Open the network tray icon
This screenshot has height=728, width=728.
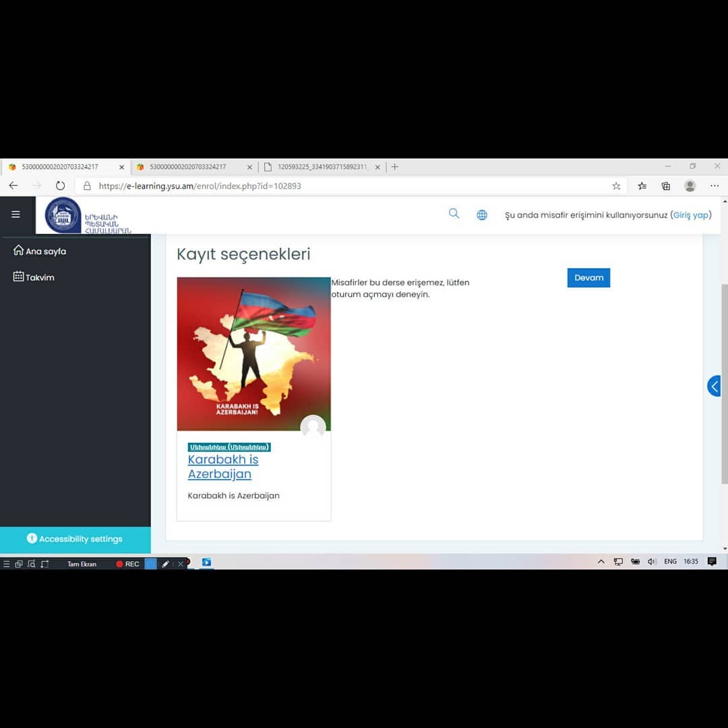[618, 562]
